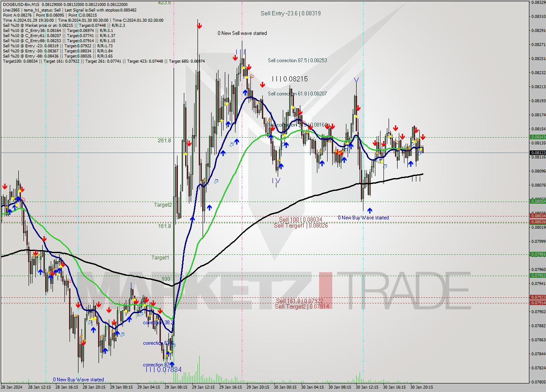The width and height of the screenshot is (546, 392).
Task: Click 'Sell correction 87.5 | 0.08253' label
Action: (297, 61)
